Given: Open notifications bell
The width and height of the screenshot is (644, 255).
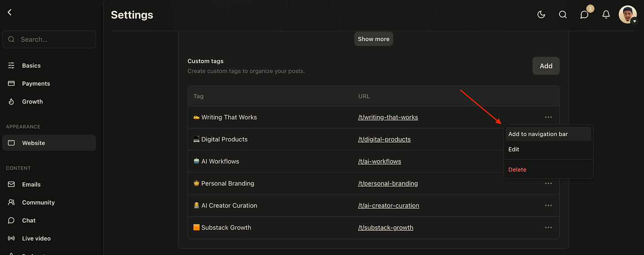Looking at the screenshot, I should click(x=606, y=15).
